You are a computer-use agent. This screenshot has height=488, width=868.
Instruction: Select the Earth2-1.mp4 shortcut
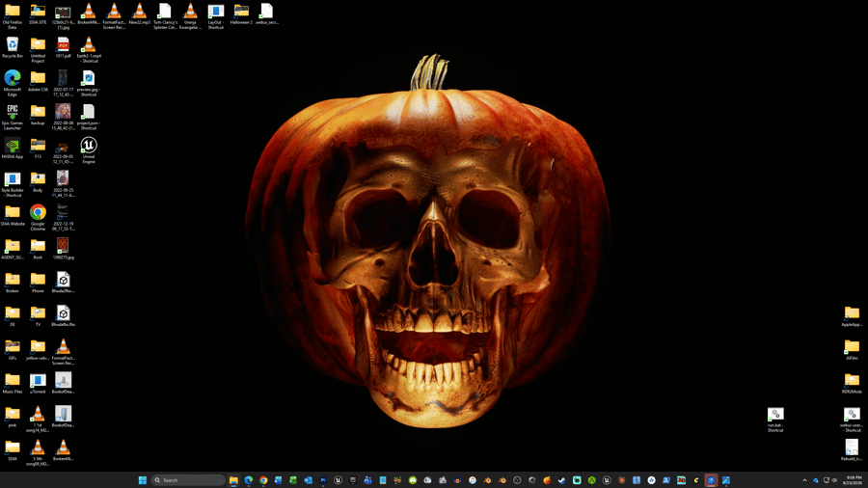pyautogui.click(x=89, y=49)
